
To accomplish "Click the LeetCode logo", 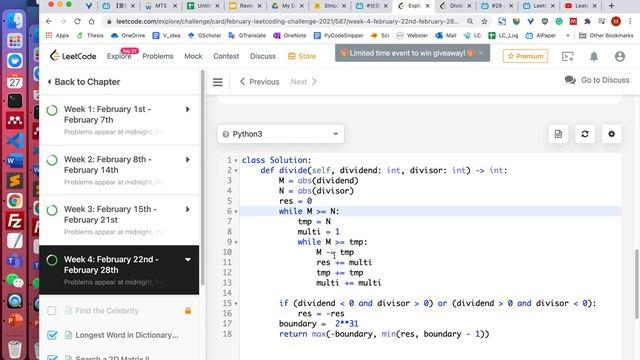I will (x=73, y=56).
